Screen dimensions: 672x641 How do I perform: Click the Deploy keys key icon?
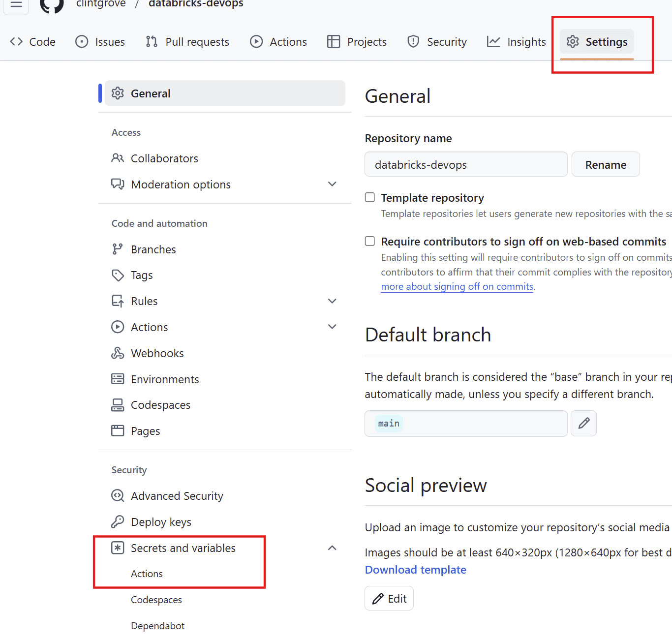tap(118, 521)
